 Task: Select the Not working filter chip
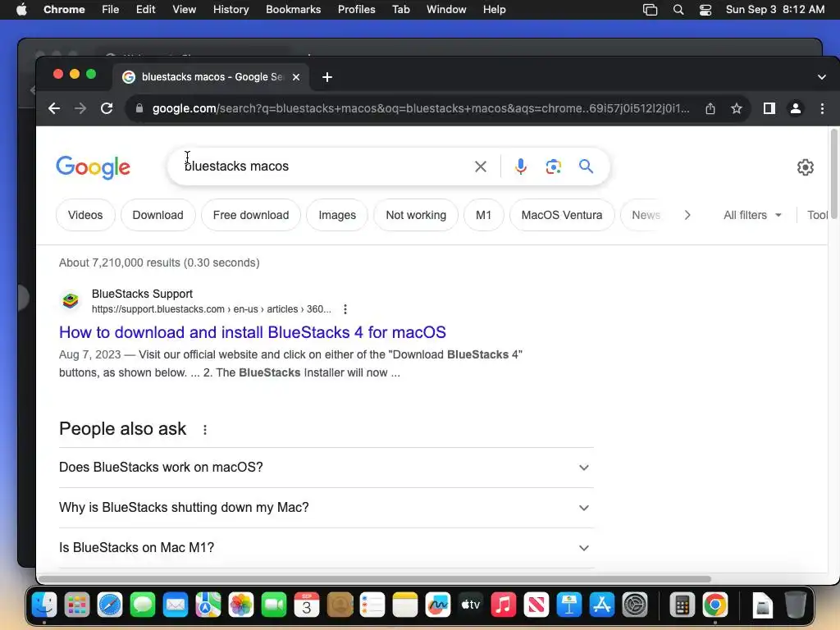point(416,216)
